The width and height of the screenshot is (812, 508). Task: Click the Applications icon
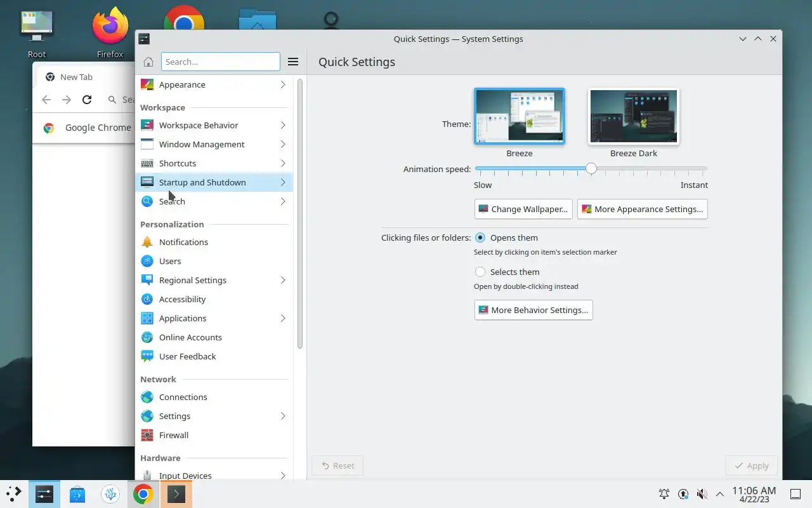click(x=147, y=318)
